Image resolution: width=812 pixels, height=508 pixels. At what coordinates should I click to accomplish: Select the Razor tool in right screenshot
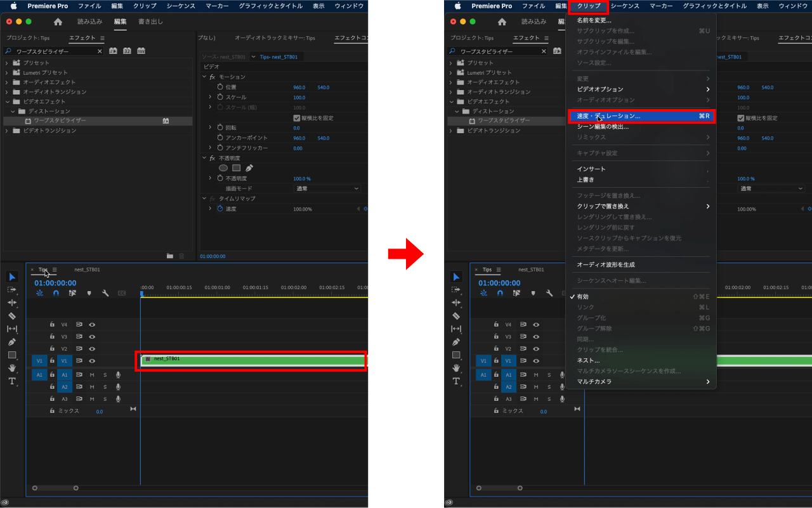456,316
